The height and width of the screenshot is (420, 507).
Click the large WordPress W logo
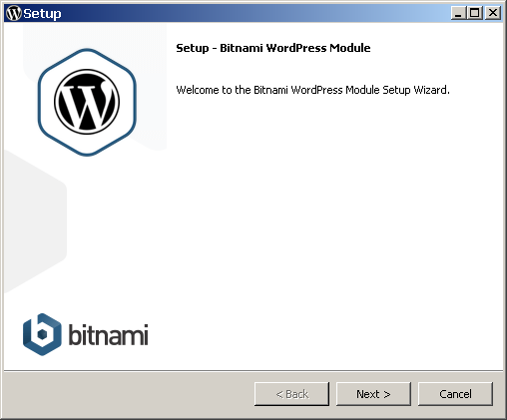pyautogui.click(x=87, y=102)
